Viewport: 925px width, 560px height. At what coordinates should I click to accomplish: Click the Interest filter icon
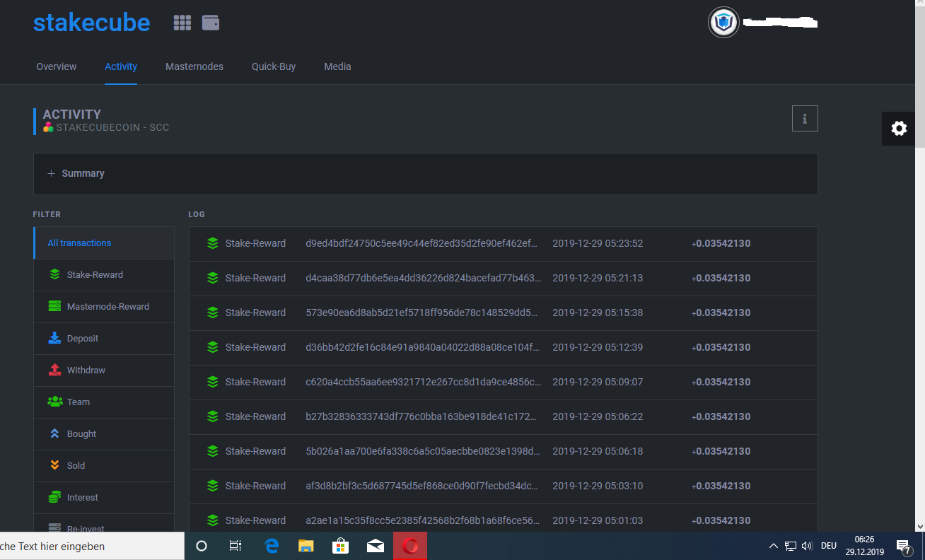(54, 498)
